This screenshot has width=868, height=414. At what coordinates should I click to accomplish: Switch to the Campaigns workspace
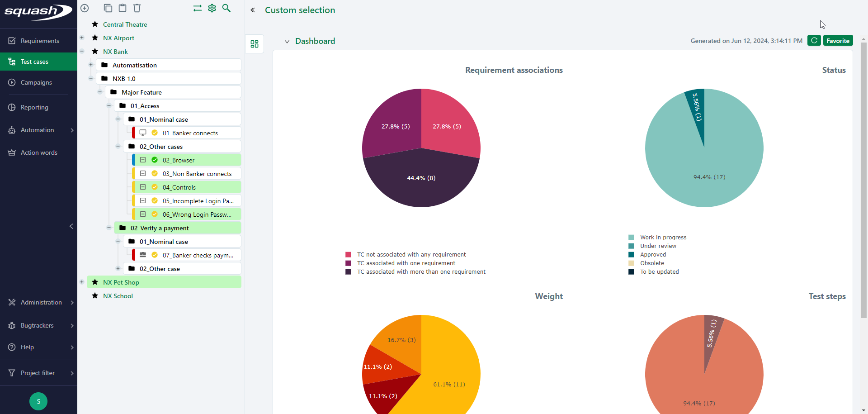[x=36, y=82]
